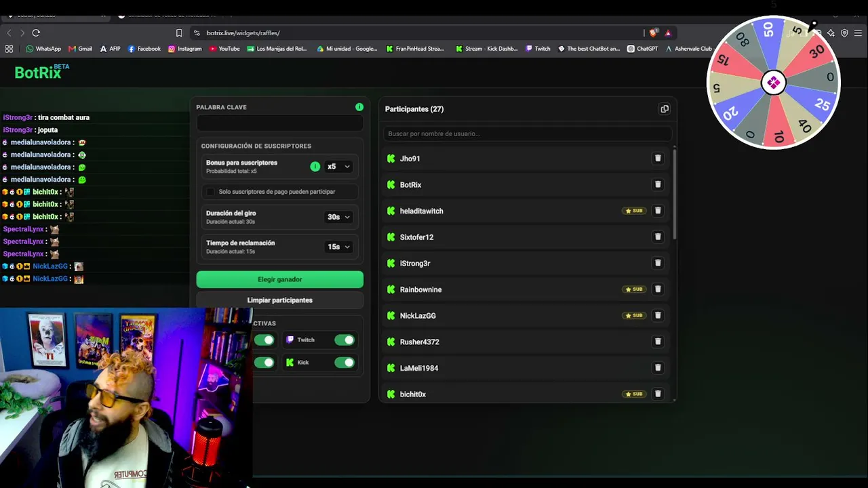This screenshot has height=488, width=868.
Task: Delete heladitawitch from the participants list
Action: 658,211
